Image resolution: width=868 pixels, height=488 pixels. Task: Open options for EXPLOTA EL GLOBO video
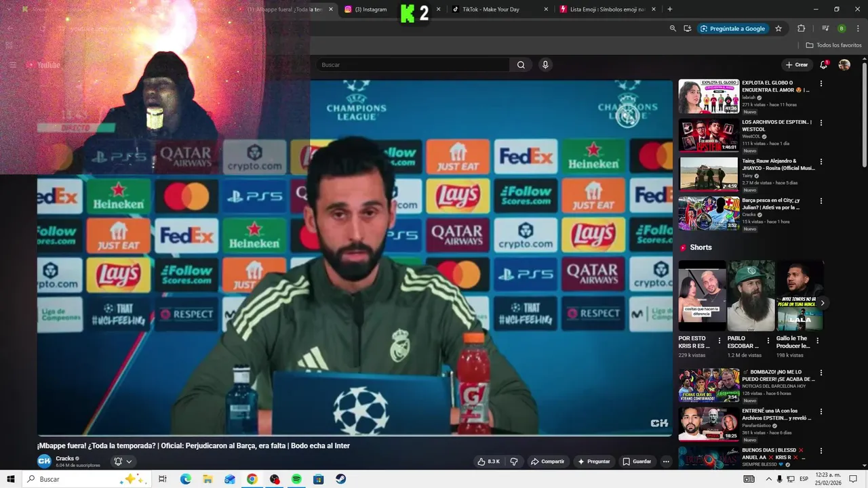pos(821,84)
